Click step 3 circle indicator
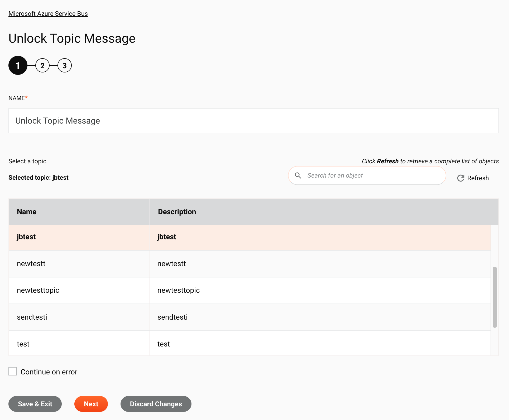The width and height of the screenshot is (509, 420). tap(64, 66)
